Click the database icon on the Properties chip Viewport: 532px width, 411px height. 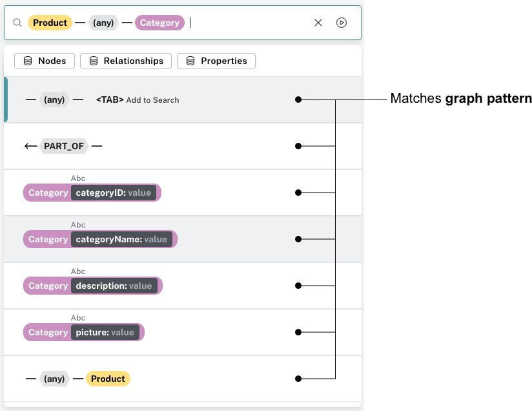[190, 61]
